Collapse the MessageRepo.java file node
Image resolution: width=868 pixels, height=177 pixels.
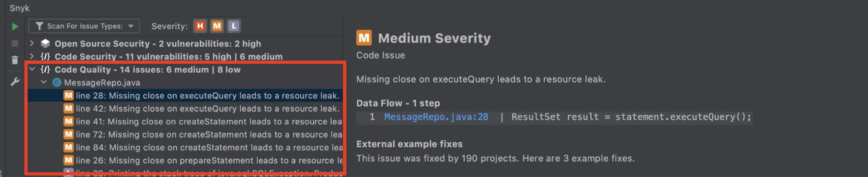(x=44, y=82)
